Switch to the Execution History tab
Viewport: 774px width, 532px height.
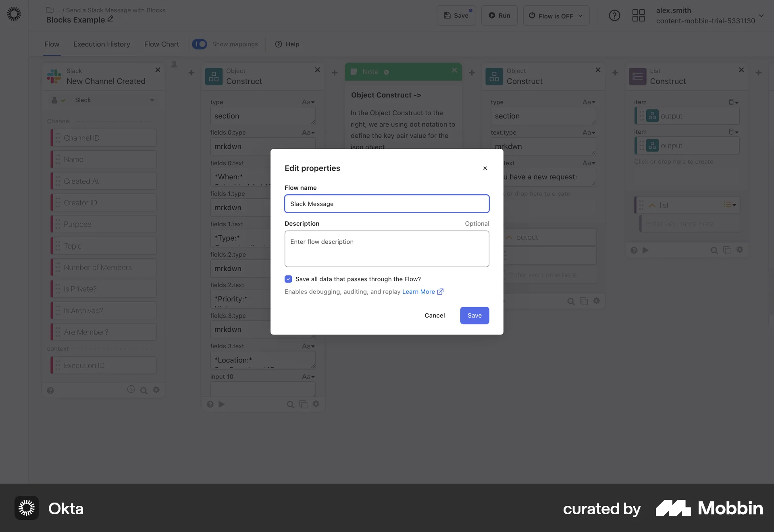click(x=102, y=44)
